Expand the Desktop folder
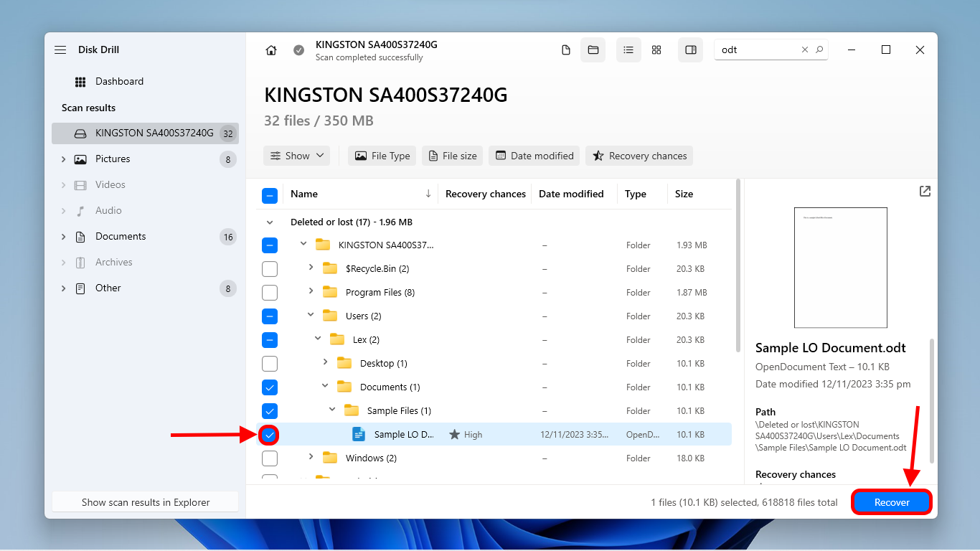Image resolution: width=980 pixels, height=551 pixels. pos(325,362)
